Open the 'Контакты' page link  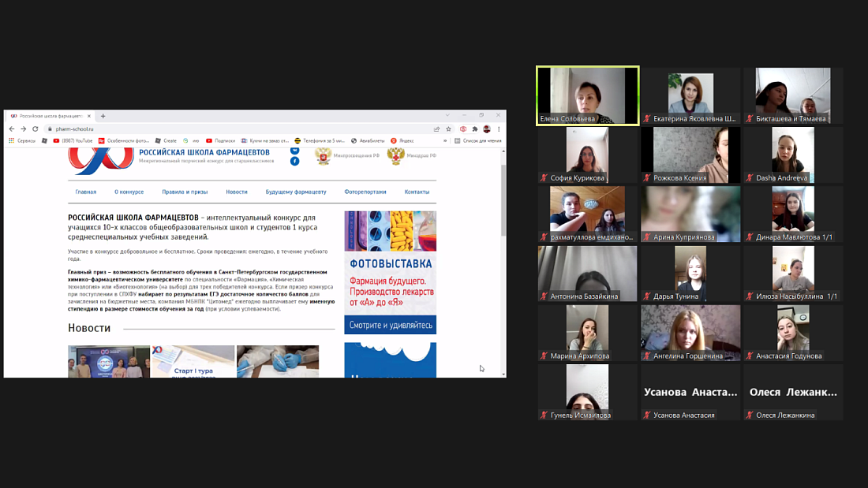[417, 192]
